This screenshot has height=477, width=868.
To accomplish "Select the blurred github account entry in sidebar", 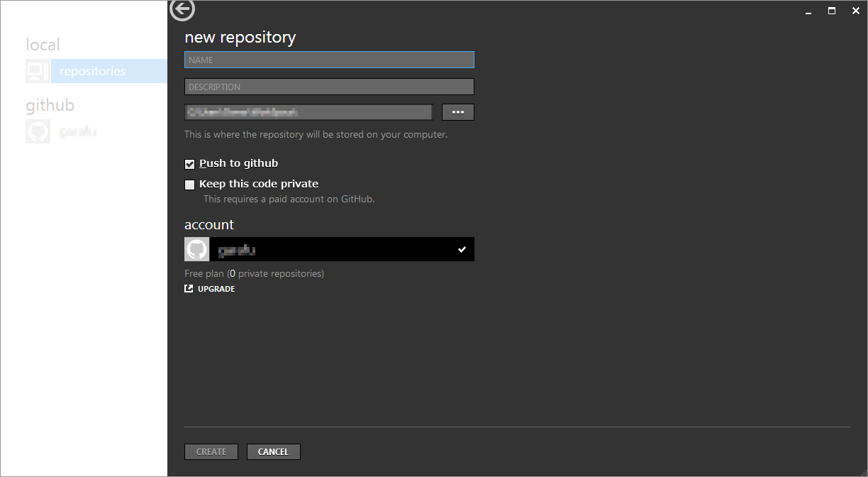I will point(78,132).
